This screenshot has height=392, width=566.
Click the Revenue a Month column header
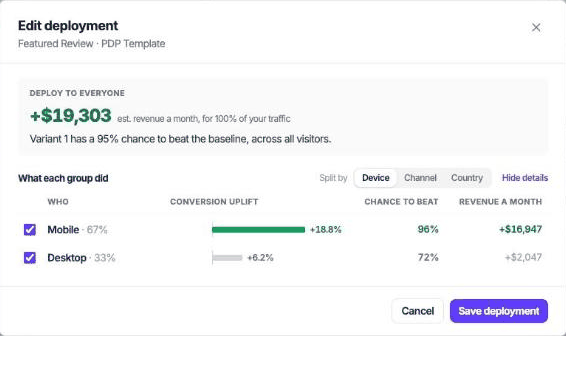pyautogui.click(x=500, y=202)
